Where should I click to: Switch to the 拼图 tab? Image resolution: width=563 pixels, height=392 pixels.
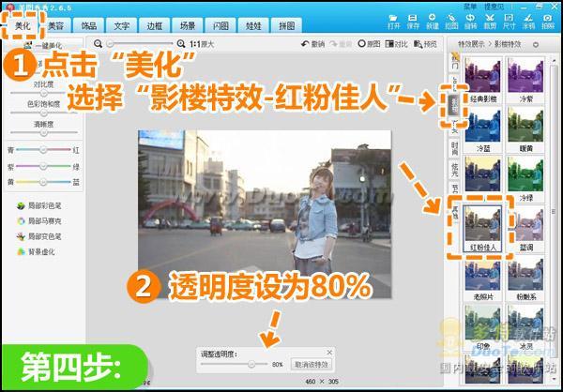click(x=286, y=26)
